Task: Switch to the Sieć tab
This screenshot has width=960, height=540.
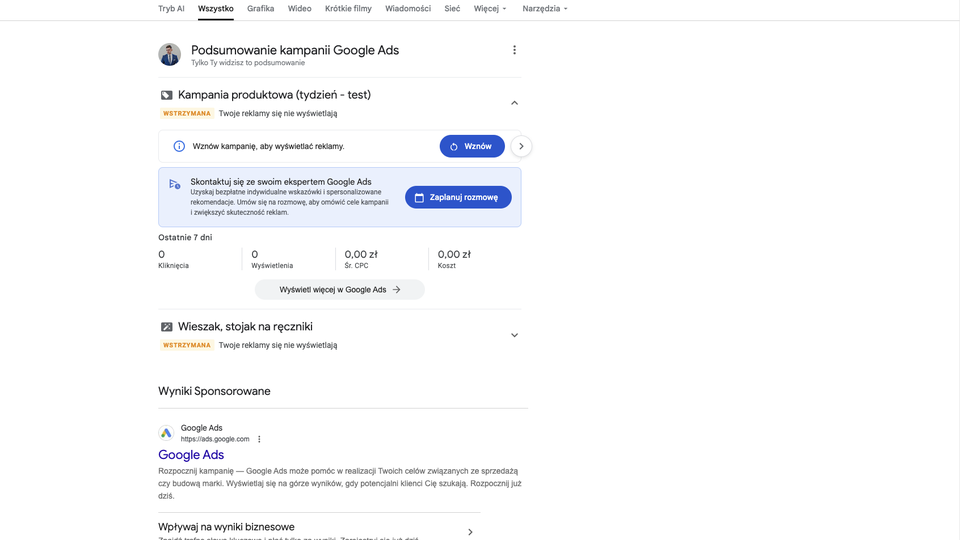Action: tap(452, 9)
